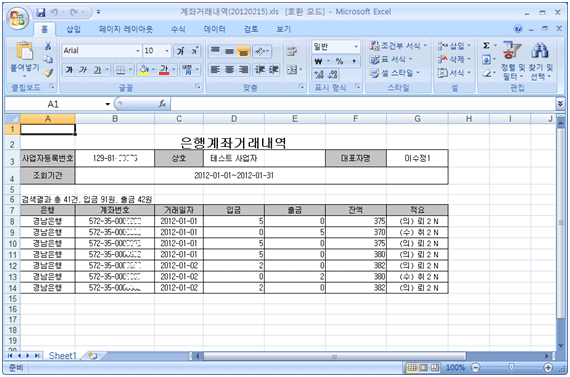
Task: Toggle italic text formatting
Action: pos(83,69)
